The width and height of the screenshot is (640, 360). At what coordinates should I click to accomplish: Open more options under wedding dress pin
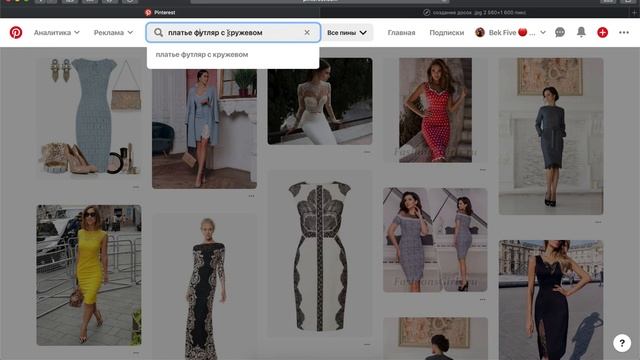pos(367,152)
